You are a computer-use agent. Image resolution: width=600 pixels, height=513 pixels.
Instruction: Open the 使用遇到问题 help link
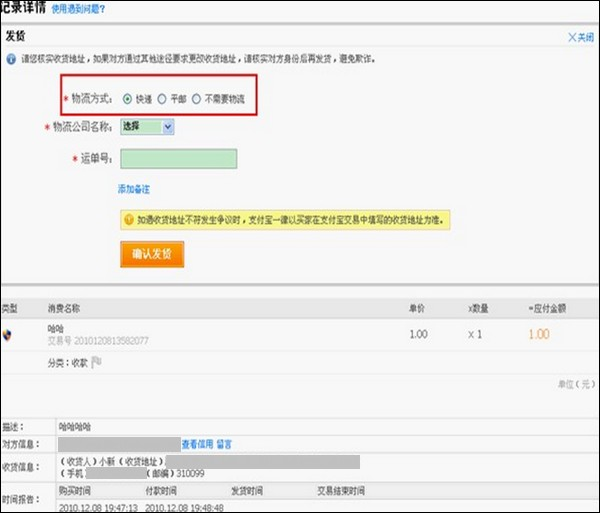point(78,9)
